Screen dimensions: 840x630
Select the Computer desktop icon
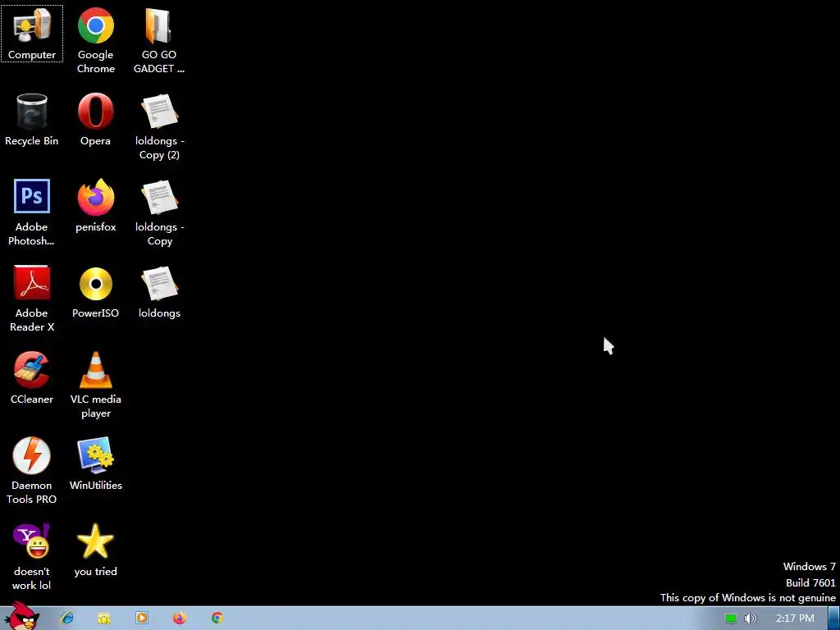[x=32, y=33]
